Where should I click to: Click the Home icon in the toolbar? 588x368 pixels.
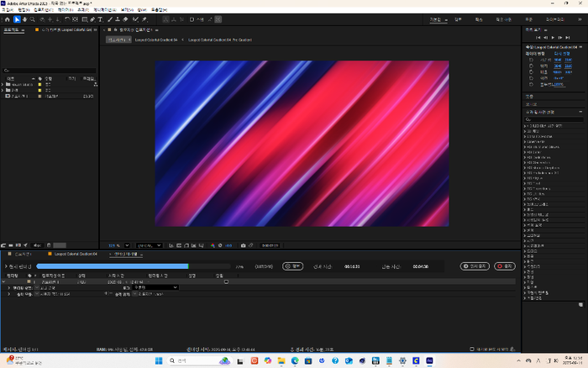coord(7,18)
